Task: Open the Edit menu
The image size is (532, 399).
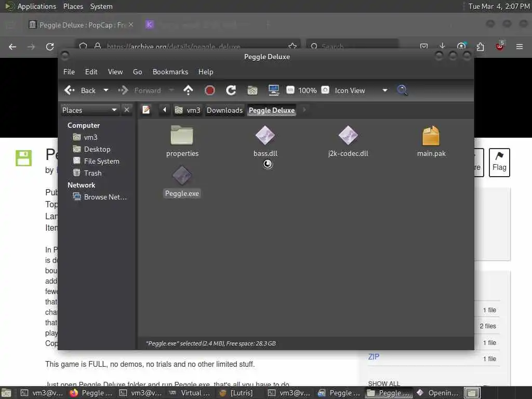Action: pos(91,72)
